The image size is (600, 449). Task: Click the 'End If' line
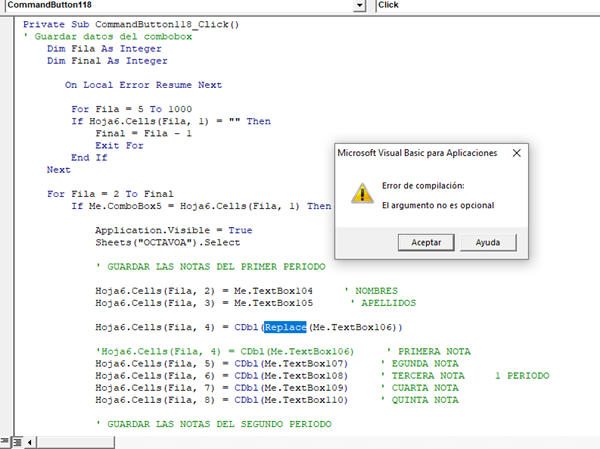(89, 158)
